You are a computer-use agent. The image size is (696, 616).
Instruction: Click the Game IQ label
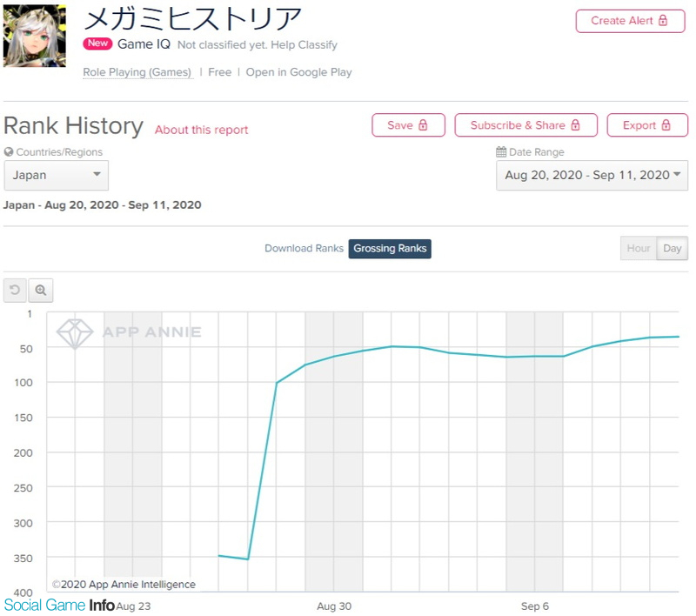pos(144,44)
